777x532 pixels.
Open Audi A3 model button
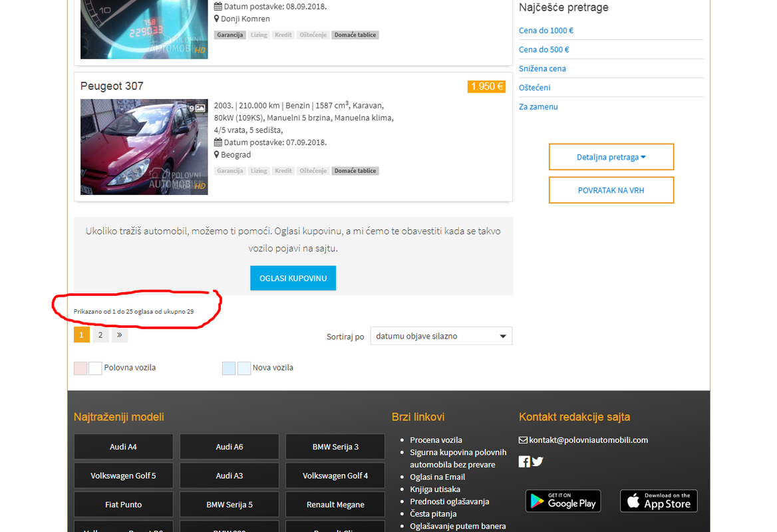pyautogui.click(x=230, y=475)
